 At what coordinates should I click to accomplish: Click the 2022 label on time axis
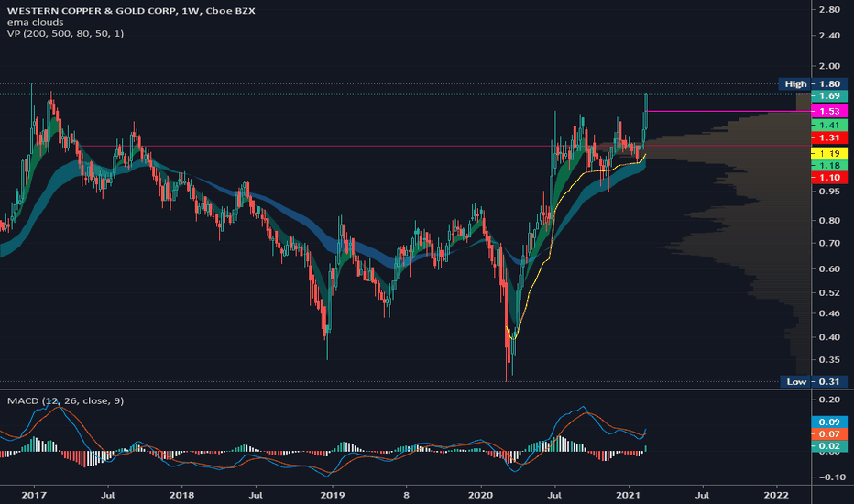(x=776, y=495)
